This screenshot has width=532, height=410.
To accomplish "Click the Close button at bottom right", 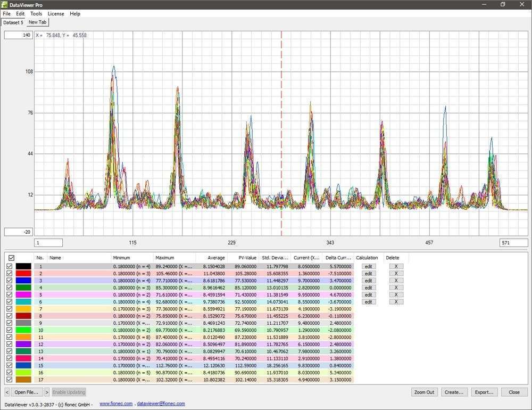I will [x=514, y=392].
